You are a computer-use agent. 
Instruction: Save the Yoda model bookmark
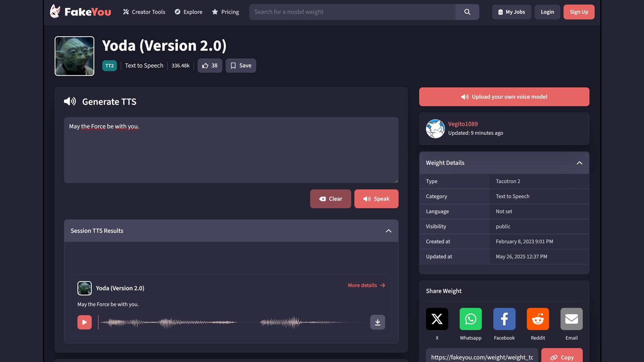(240, 66)
